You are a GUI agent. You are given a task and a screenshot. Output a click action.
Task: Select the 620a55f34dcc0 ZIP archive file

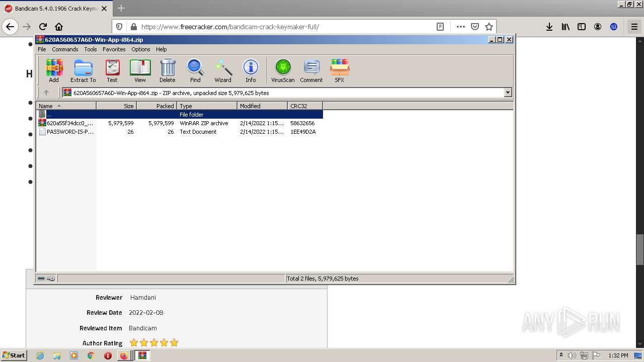[180, 123]
